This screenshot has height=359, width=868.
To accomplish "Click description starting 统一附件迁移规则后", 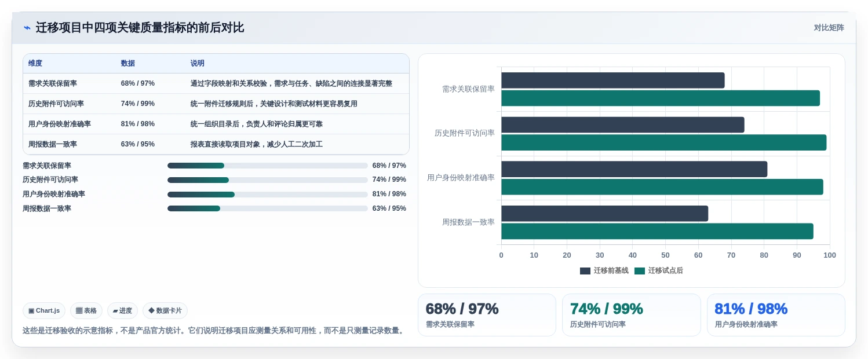I will (274, 104).
